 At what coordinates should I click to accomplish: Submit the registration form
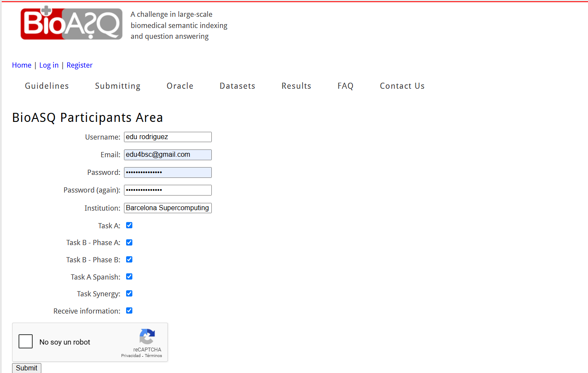tap(27, 368)
